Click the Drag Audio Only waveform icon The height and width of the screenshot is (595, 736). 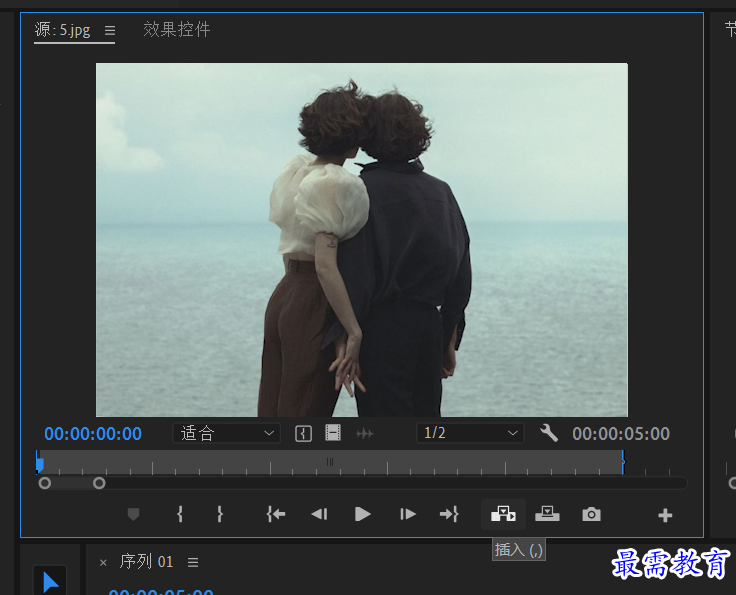pyautogui.click(x=365, y=434)
